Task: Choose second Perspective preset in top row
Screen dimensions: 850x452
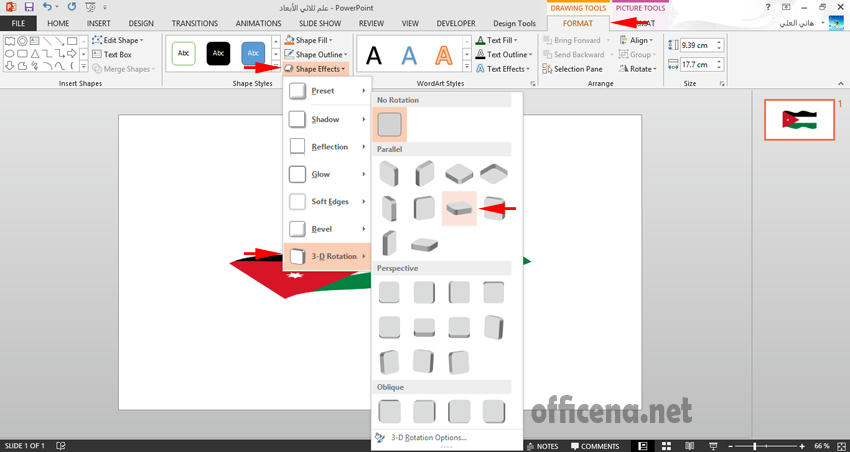Action: pyautogui.click(x=424, y=293)
